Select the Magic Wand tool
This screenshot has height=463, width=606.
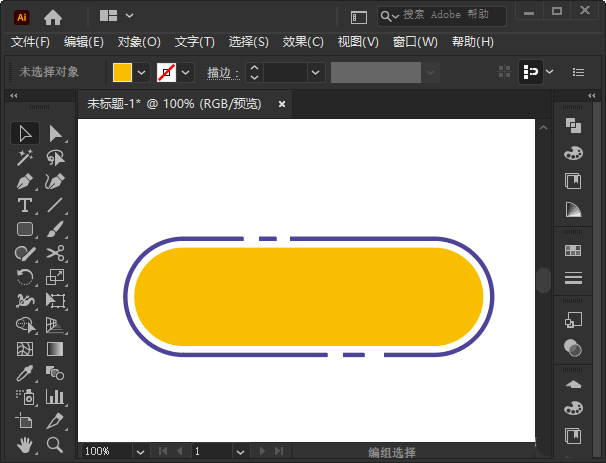tap(25, 158)
